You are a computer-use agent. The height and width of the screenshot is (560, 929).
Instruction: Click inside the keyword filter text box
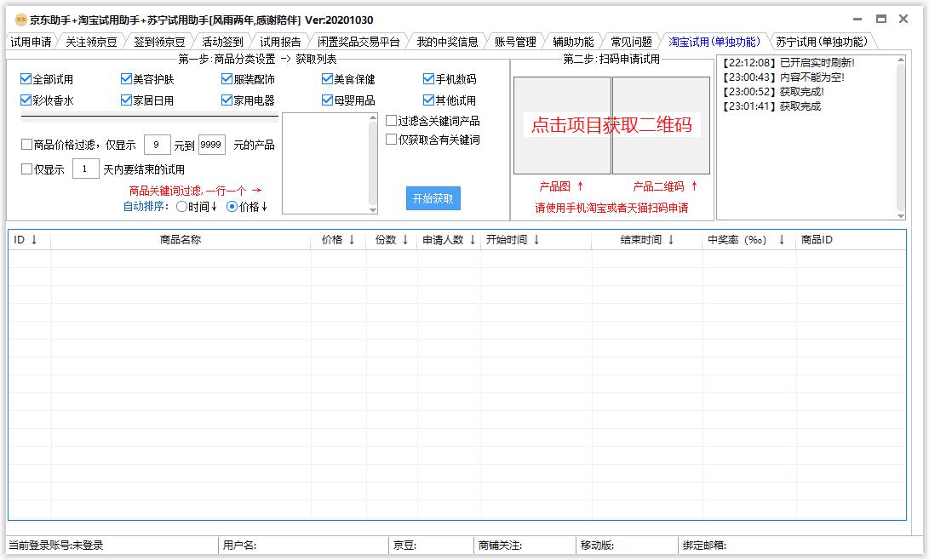(x=325, y=163)
